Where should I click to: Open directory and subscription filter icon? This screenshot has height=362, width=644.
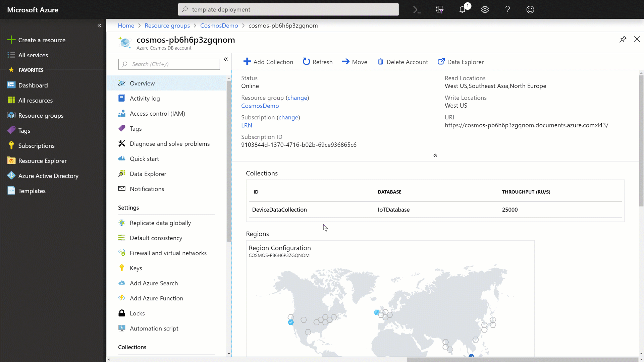click(440, 10)
